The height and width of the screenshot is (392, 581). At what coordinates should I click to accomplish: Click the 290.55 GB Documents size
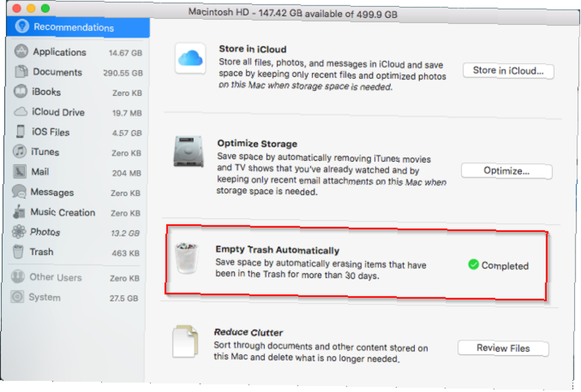(123, 73)
